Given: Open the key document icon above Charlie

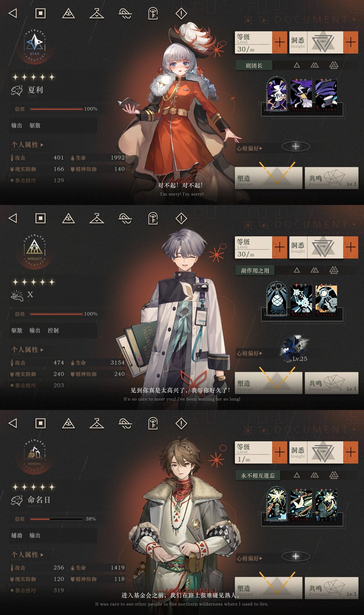Looking at the screenshot, I should [153, 13].
